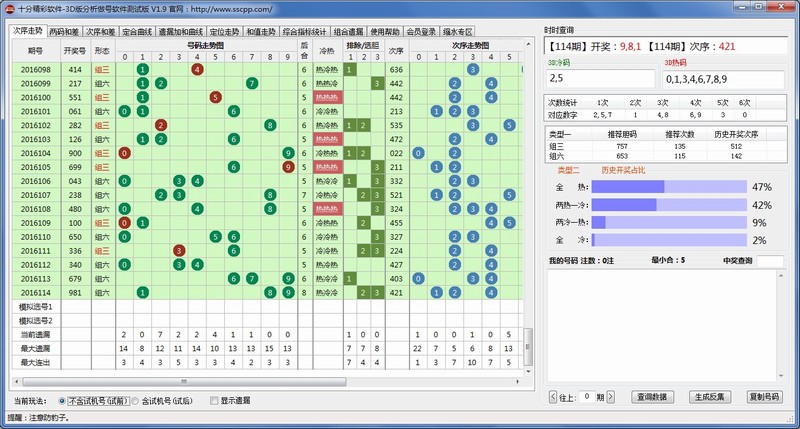This screenshot has width=800, height=429.
Task: Click the 全热 47% progress bar
Action: pos(668,187)
